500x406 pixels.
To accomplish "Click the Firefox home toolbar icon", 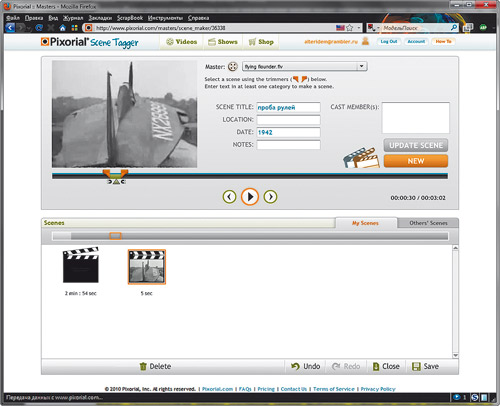I will click(62, 28).
